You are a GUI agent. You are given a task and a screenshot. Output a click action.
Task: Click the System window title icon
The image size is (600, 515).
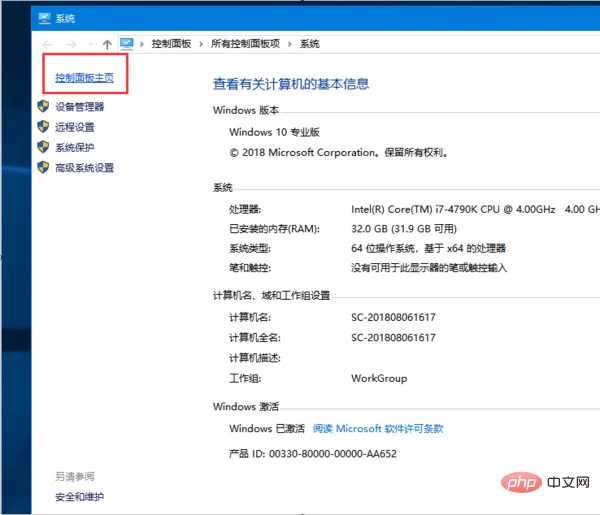click(44, 18)
